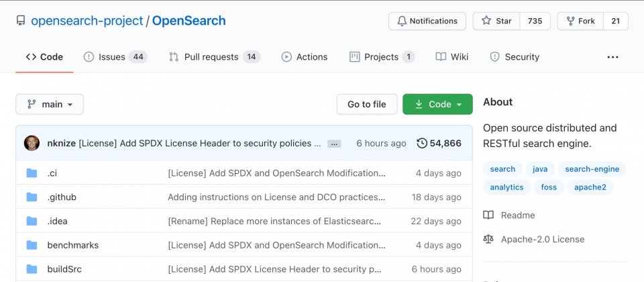Select the 'search-engine' topic tag
644x282 pixels.
[x=592, y=169]
